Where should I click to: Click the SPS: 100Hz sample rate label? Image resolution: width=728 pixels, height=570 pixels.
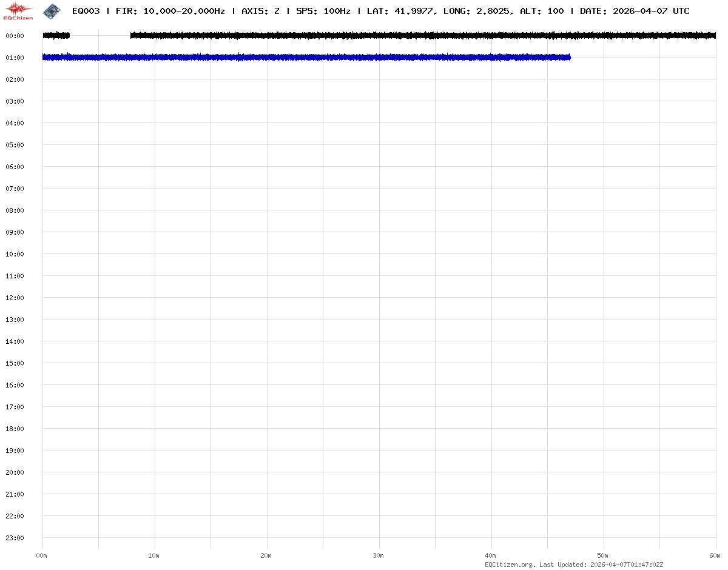(x=323, y=11)
